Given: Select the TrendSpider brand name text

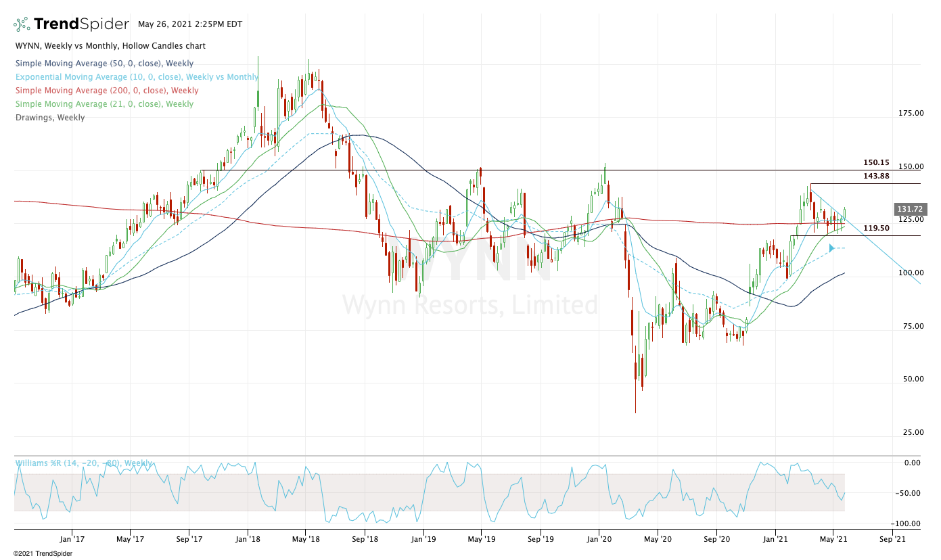Looking at the screenshot, I should pyautogui.click(x=81, y=24).
